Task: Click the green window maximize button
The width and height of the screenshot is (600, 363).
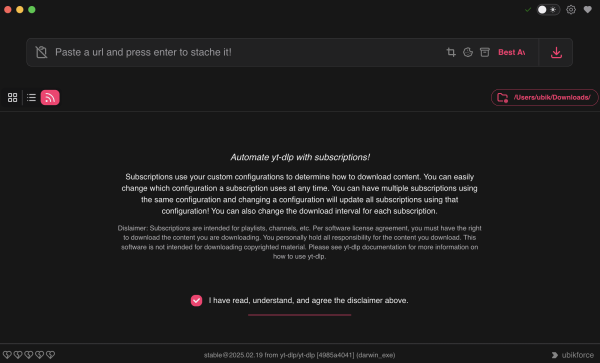Action: pyautogui.click(x=32, y=10)
